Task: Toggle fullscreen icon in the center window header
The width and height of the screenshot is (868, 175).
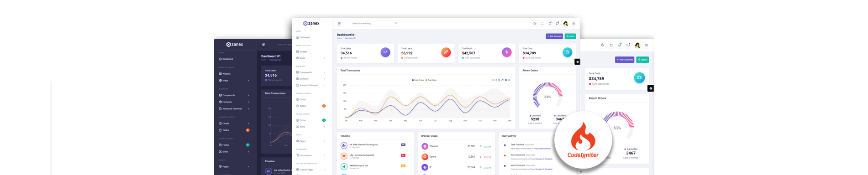Action: 542,23
